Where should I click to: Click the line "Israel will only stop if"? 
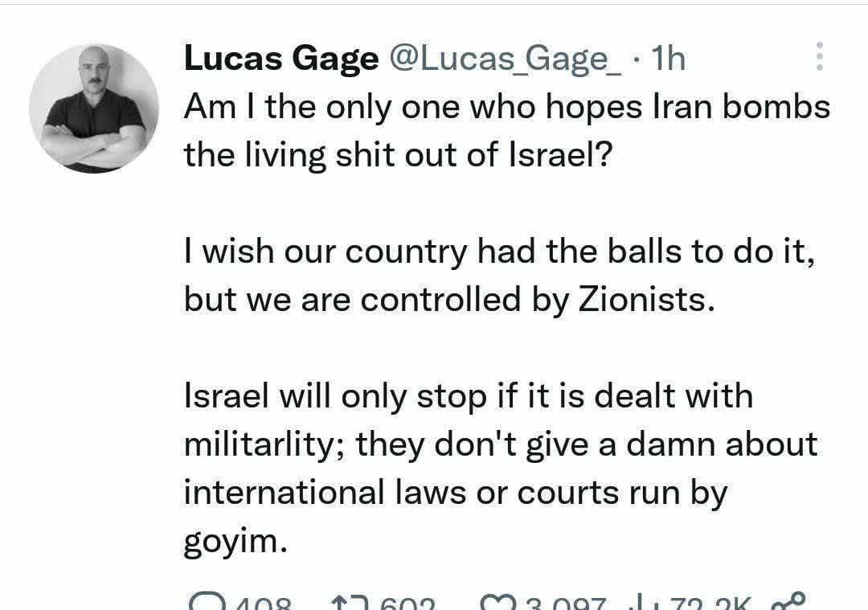coord(469,396)
